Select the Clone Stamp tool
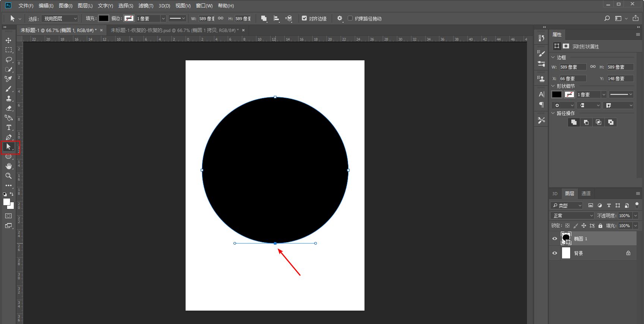644x324 pixels. click(x=9, y=98)
